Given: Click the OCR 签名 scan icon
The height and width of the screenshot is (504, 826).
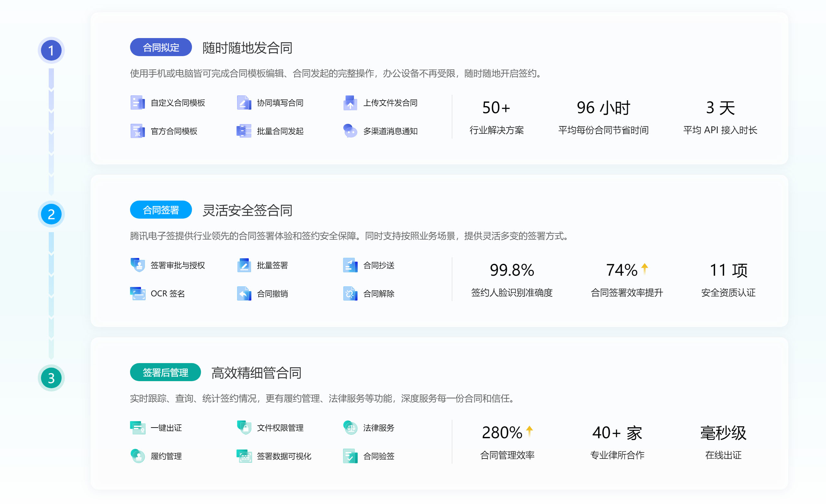Looking at the screenshot, I should click(x=137, y=293).
